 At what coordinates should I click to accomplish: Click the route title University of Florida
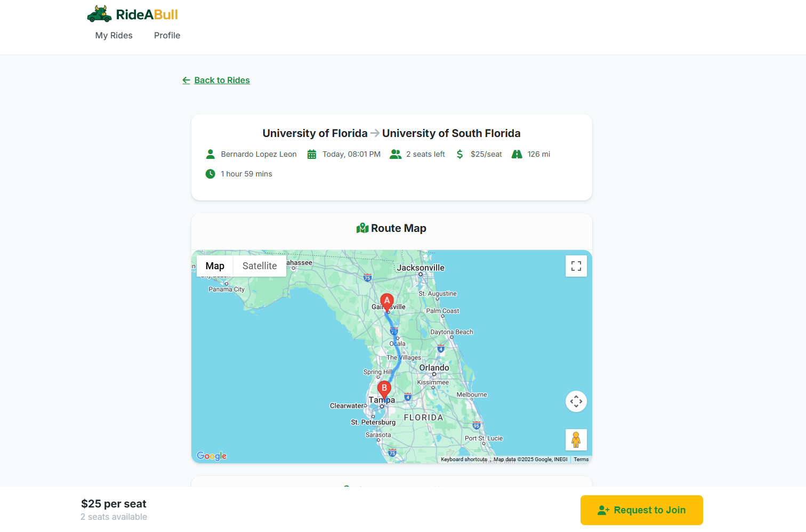[x=315, y=133]
